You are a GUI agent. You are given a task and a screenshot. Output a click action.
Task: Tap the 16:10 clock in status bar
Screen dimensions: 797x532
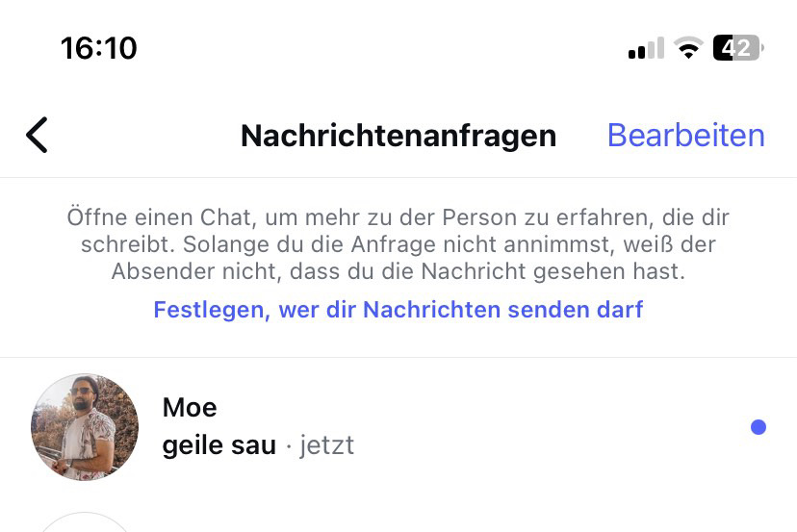coord(99,48)
